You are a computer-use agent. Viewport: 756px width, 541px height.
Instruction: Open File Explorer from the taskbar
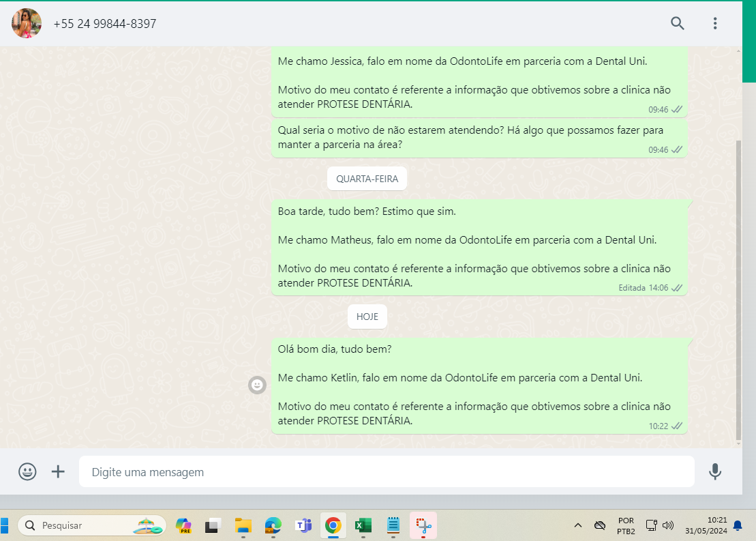coord(243,525)
